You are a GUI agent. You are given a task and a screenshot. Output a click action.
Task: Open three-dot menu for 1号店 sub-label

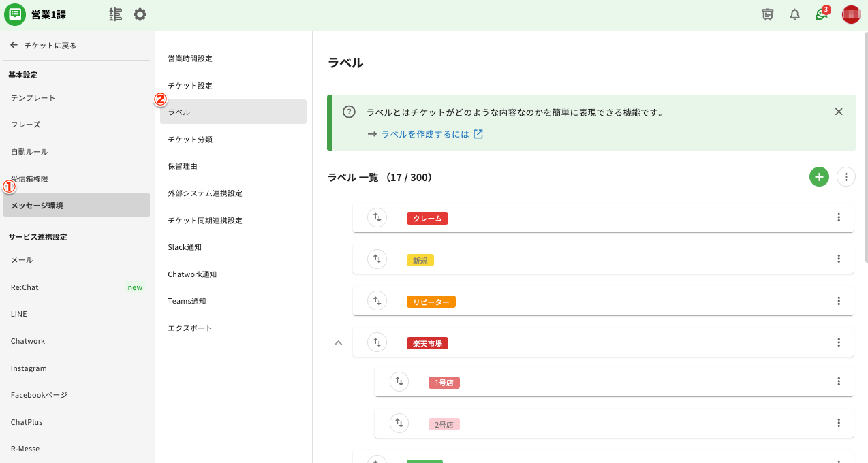pos(839,382)
